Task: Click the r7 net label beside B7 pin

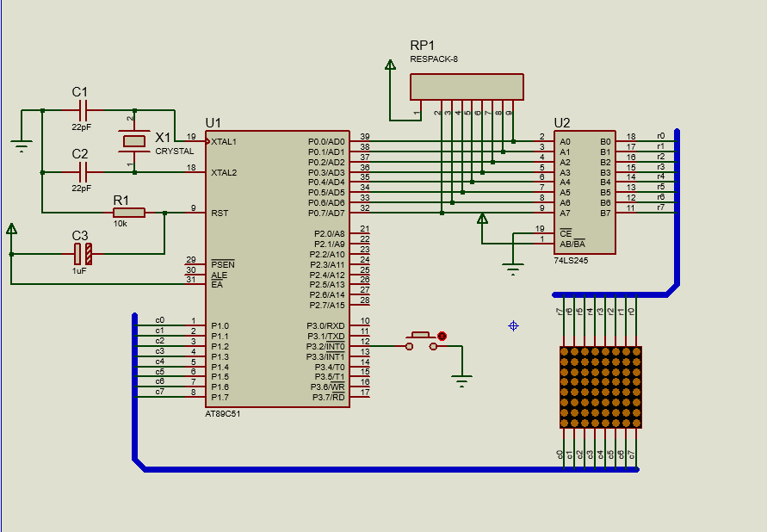Action: pyautogui.click(x=661, y=207)
